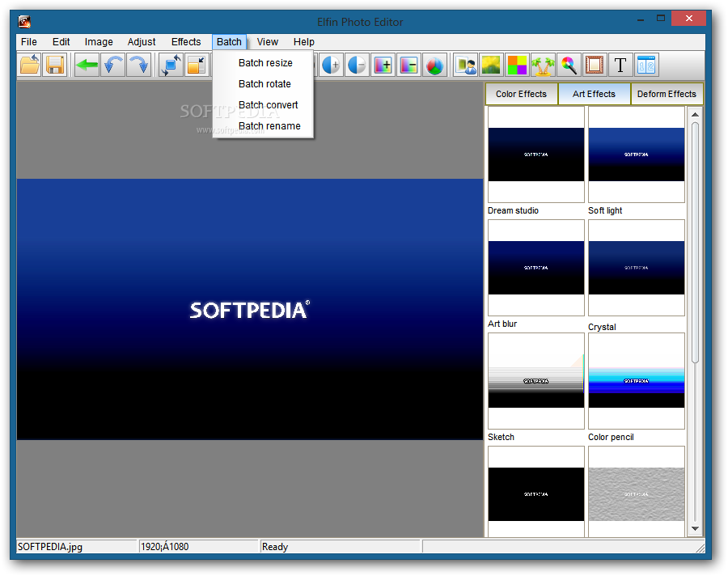Choose Batch convert from the menu
728x576 pixels.
263,105
